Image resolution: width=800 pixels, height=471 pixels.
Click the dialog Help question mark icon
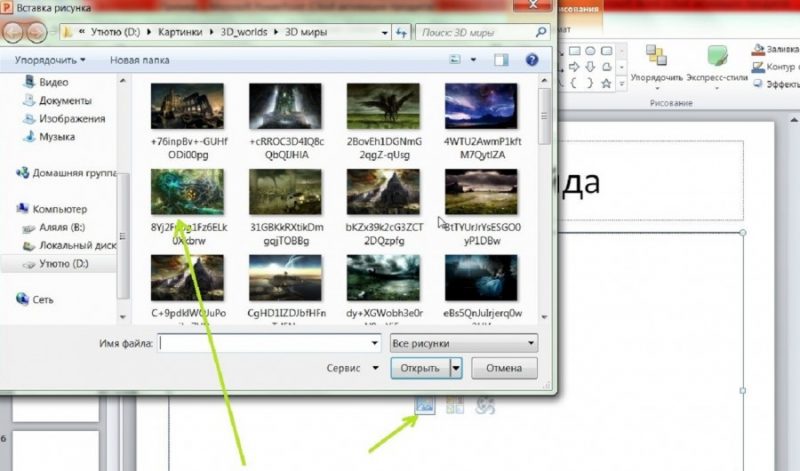pyautogui.click(x=532, y=60)
